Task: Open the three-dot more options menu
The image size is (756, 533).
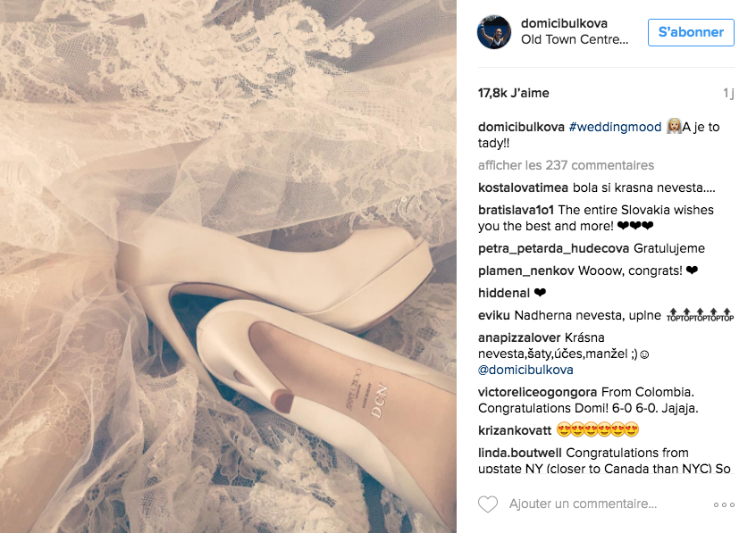Action: (x=724, y=504)
